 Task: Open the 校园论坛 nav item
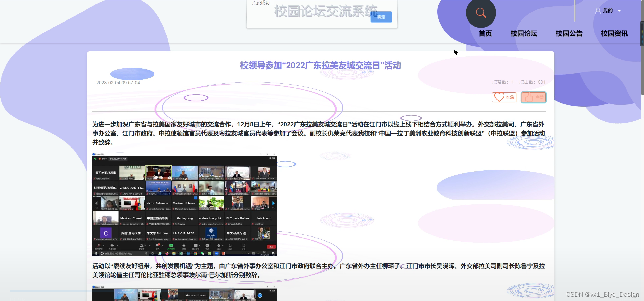click(524, 33)
